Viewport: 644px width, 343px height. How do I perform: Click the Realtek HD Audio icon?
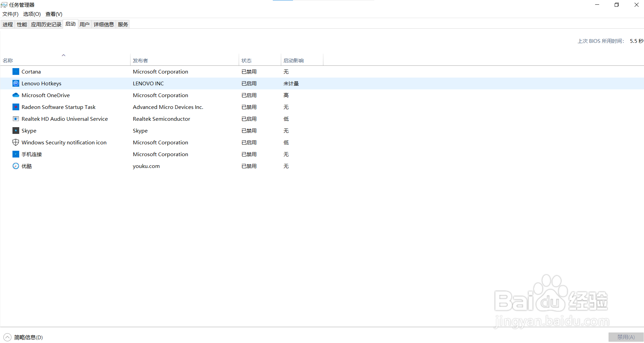coord(16,119)
